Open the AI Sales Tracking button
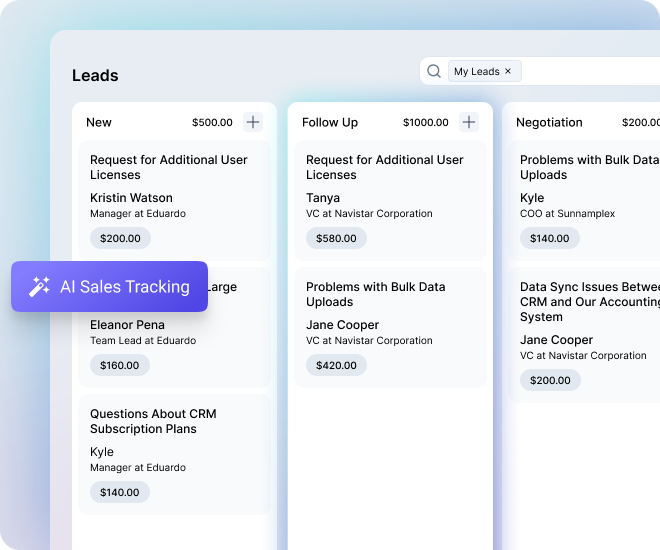This screenshot has height=550, width=660. 110,287
